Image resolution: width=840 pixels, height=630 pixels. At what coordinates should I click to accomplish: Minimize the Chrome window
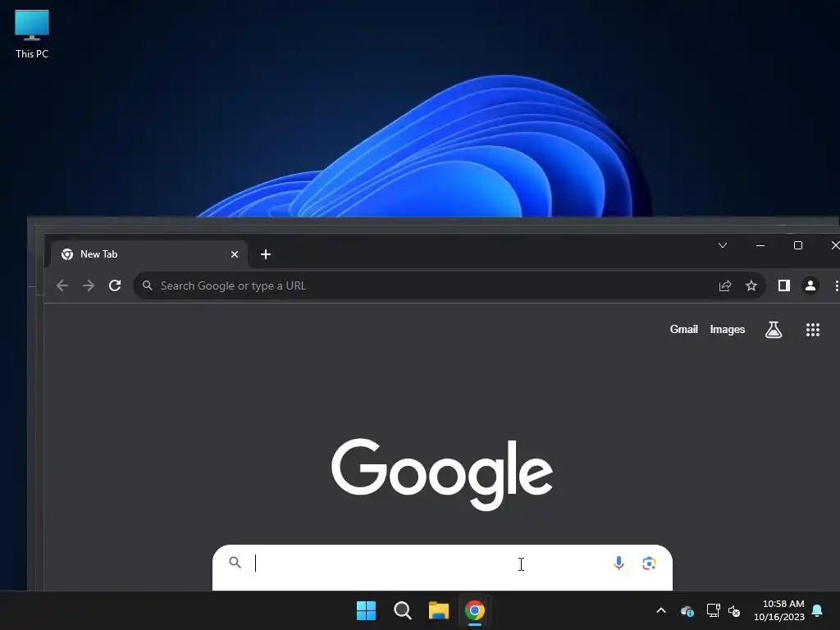pos(760,245)
